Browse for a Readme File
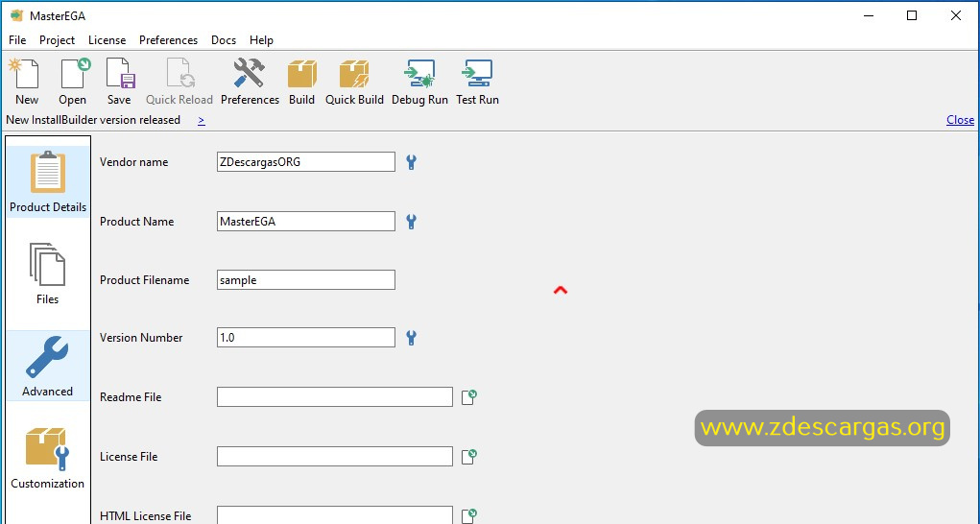 point(469,397)
